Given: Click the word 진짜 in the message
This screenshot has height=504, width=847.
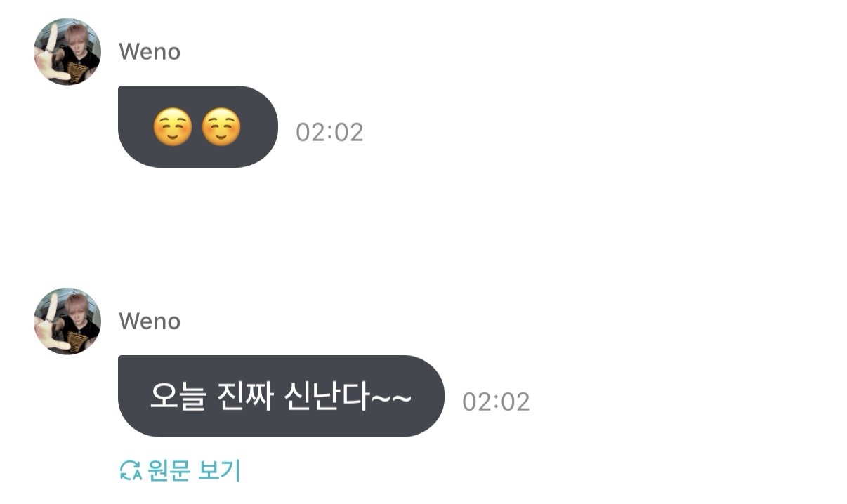Looking at the screenshot, I should point(247,398).
